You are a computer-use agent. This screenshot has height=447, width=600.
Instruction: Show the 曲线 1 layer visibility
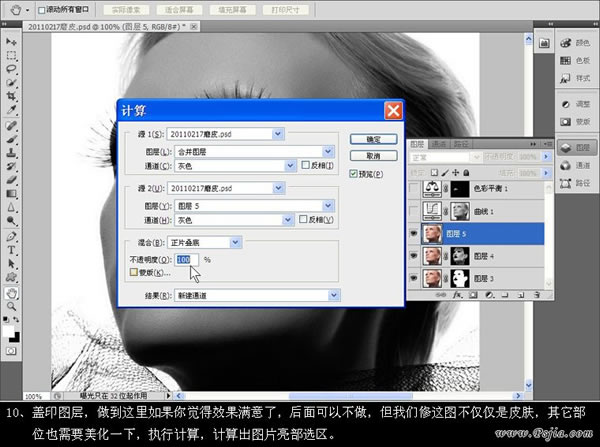point(414,211)
